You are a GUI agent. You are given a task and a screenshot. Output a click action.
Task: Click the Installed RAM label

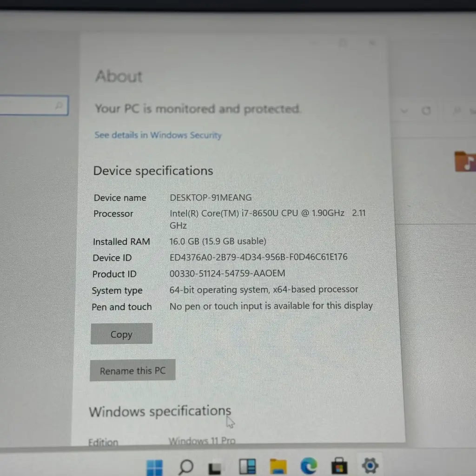[x=121, y=242]
